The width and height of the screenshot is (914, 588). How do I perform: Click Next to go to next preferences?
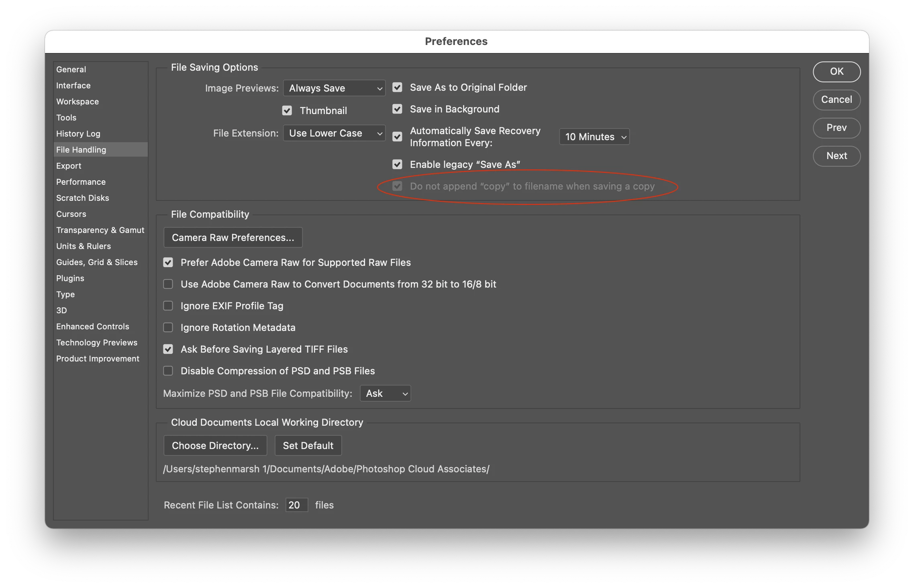pos(836,156)
